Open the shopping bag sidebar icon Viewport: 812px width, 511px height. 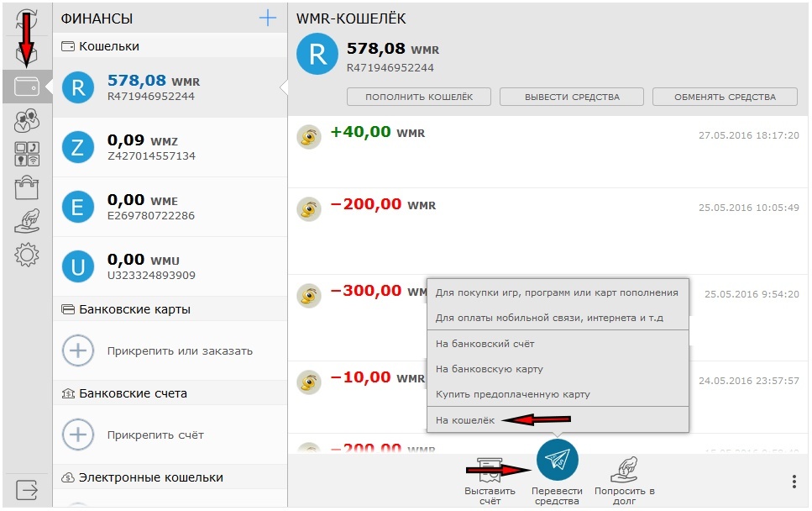(27, 187)
